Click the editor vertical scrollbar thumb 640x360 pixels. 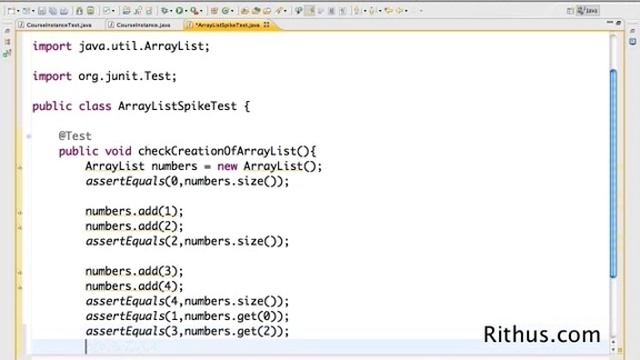[x=613, y=173]
